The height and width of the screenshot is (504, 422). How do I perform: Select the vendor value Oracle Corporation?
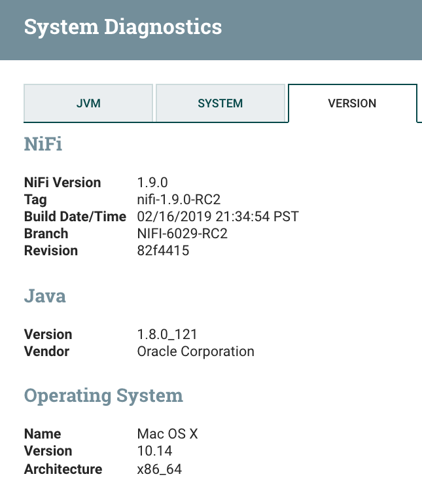coord(196,351)
